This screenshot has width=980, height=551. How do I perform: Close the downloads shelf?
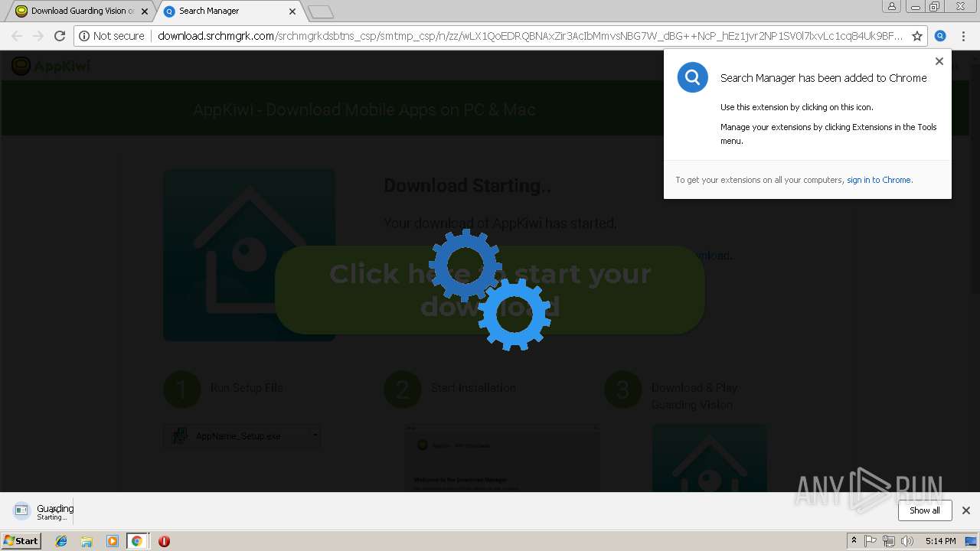click(x=966, y=510)
